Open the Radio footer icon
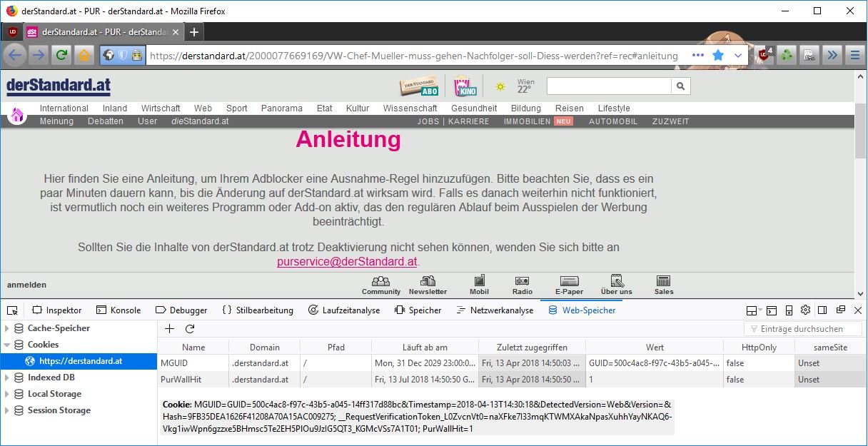This screenshot has height=446, width=868. point(523,285)
